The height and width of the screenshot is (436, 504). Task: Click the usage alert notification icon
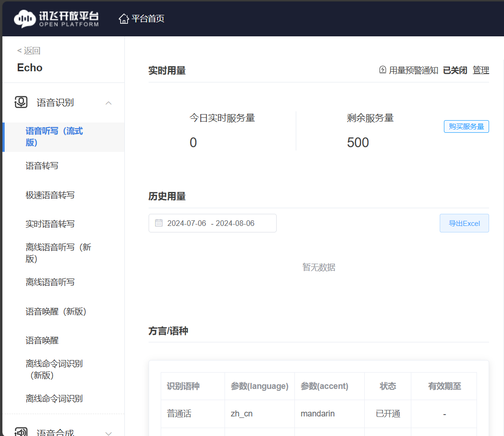382,69
